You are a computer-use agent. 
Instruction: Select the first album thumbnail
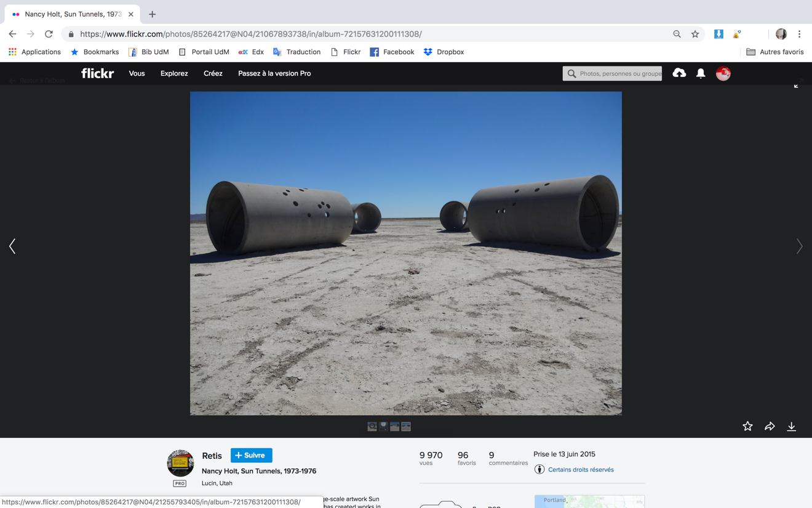[372, 426]
